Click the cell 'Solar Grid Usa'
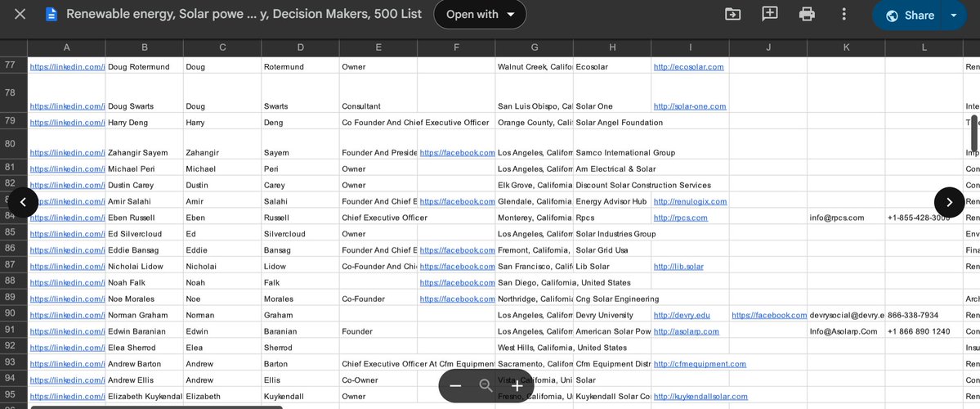This screenshot has width=980, height=409. tap(612, 249)
